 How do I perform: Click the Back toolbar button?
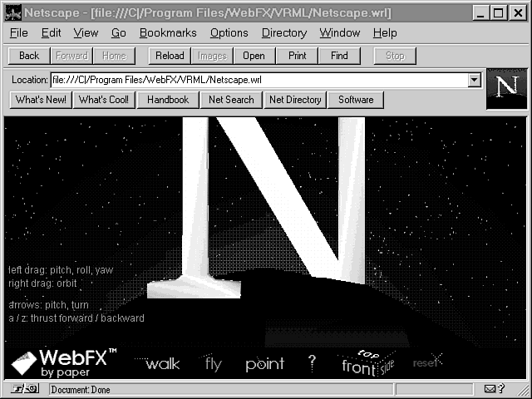pyautogui.click(x=29, y=56)
